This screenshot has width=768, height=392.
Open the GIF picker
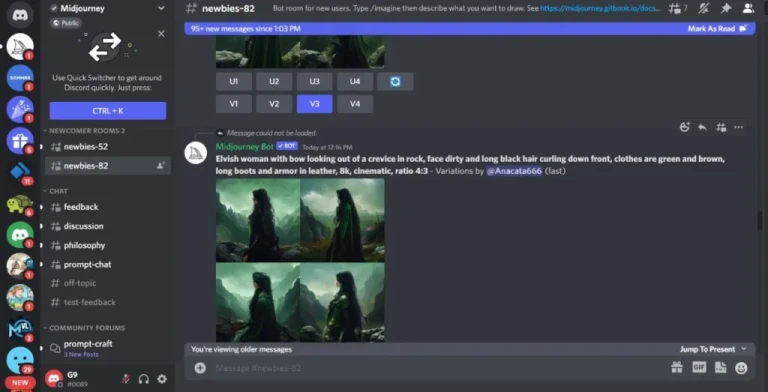click(x=699, y=368)
